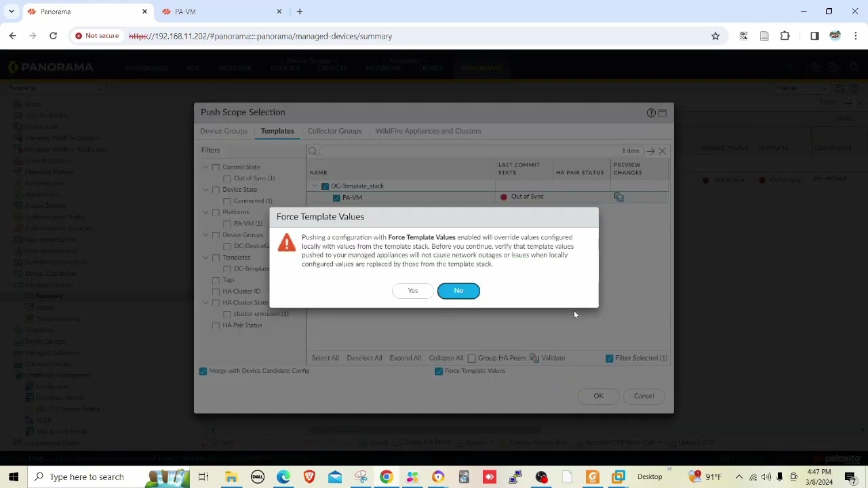
Task: Open WildFire Appliances and Clusters tab
Action: (428, 131)
